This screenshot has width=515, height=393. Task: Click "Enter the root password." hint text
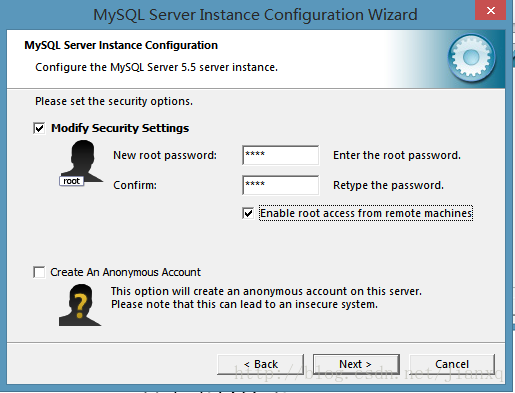[397, 155]
